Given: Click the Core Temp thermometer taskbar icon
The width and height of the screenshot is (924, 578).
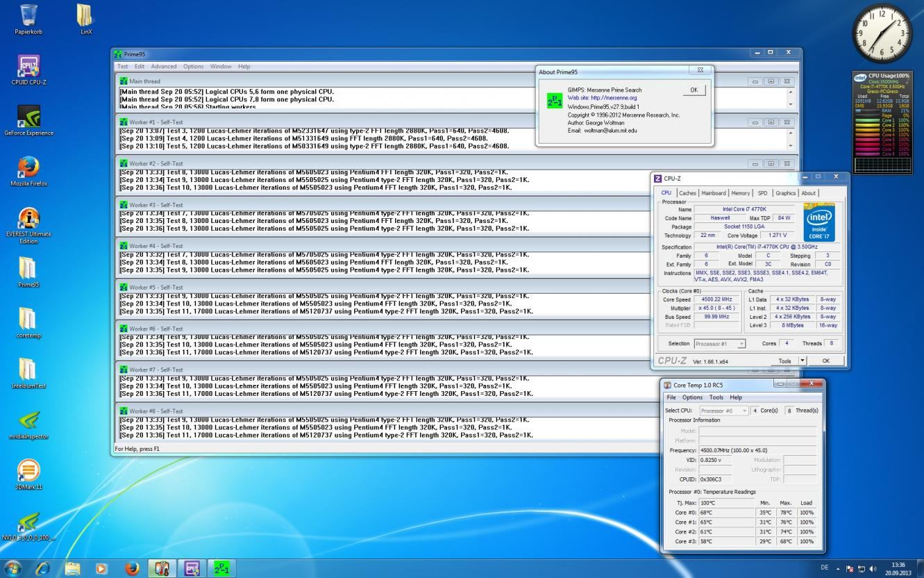Looking at the screenshot, I should (162, 568).
